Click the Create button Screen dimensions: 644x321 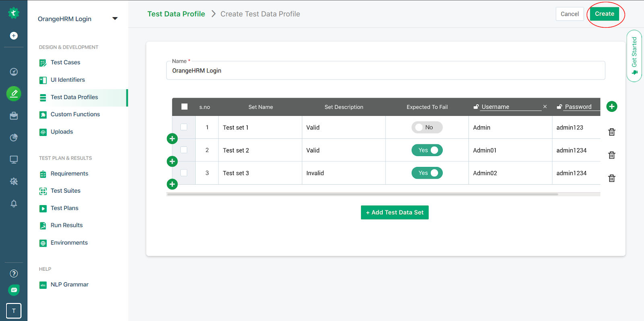[605, 14]
